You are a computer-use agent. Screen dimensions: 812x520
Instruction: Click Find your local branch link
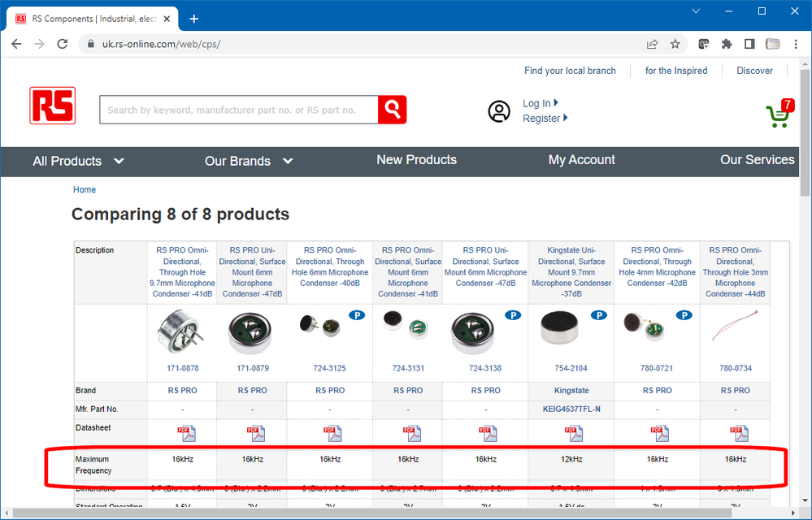(570, 71)
